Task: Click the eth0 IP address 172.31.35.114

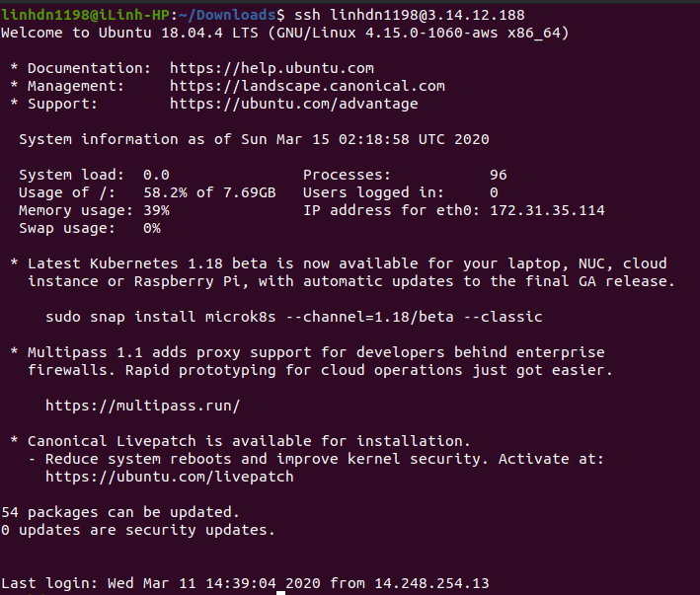Action: 547,210
